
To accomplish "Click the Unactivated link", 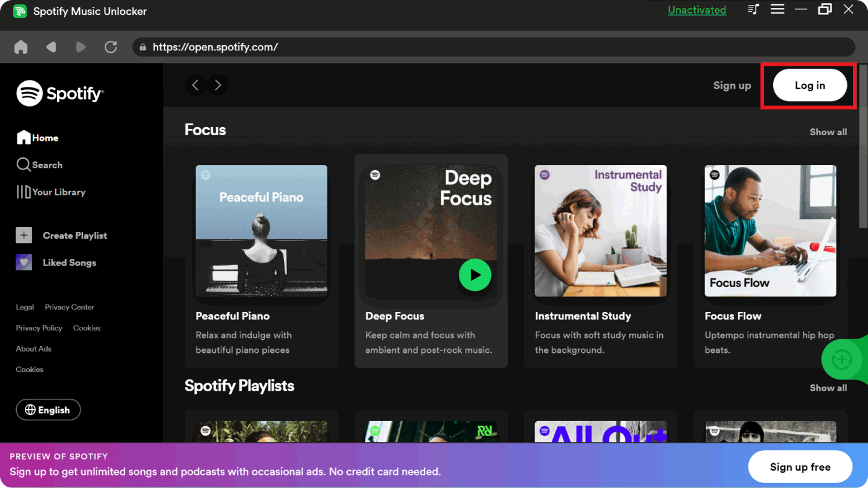I will [697, 10].
